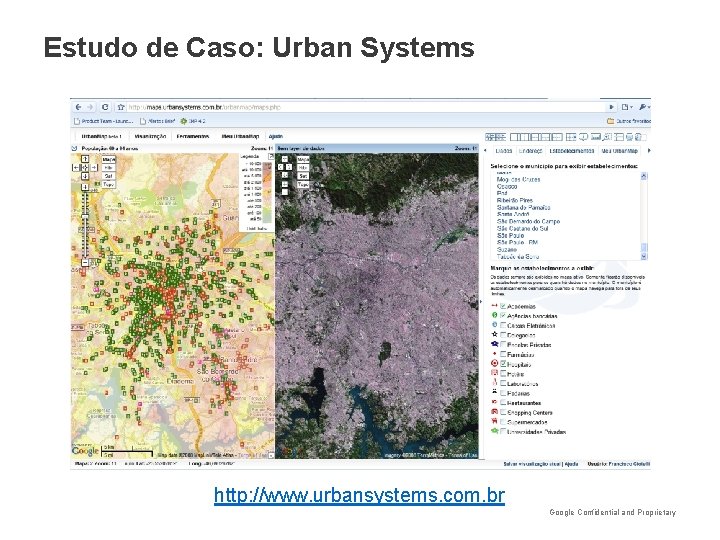Select São Paulo - RM in list
Screen dimensions: 720x540
(x=517, y=242)
